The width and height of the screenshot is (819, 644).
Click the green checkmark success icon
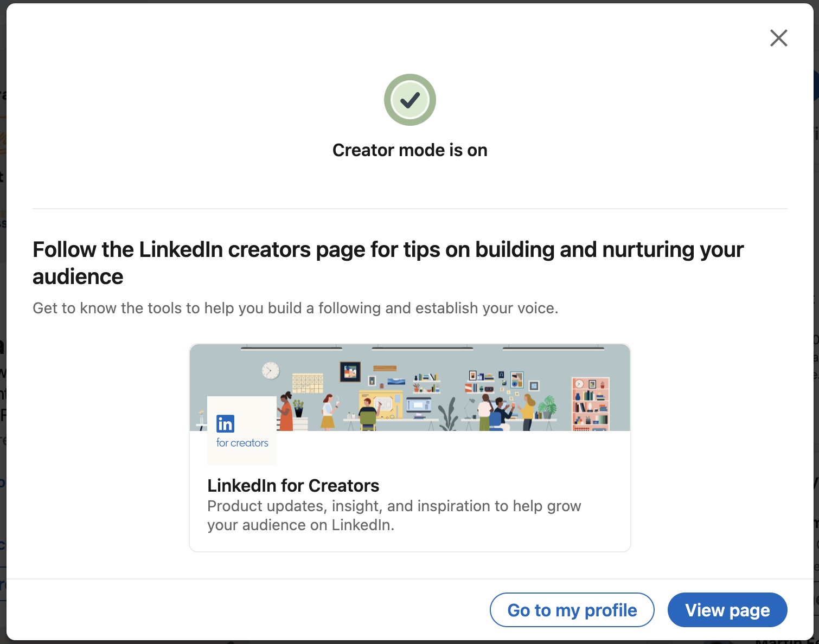[410, 100]
